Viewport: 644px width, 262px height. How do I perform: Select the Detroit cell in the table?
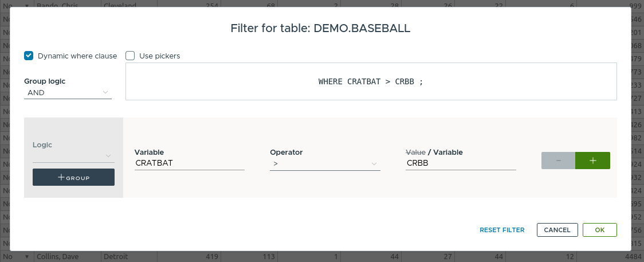point(132,256)
